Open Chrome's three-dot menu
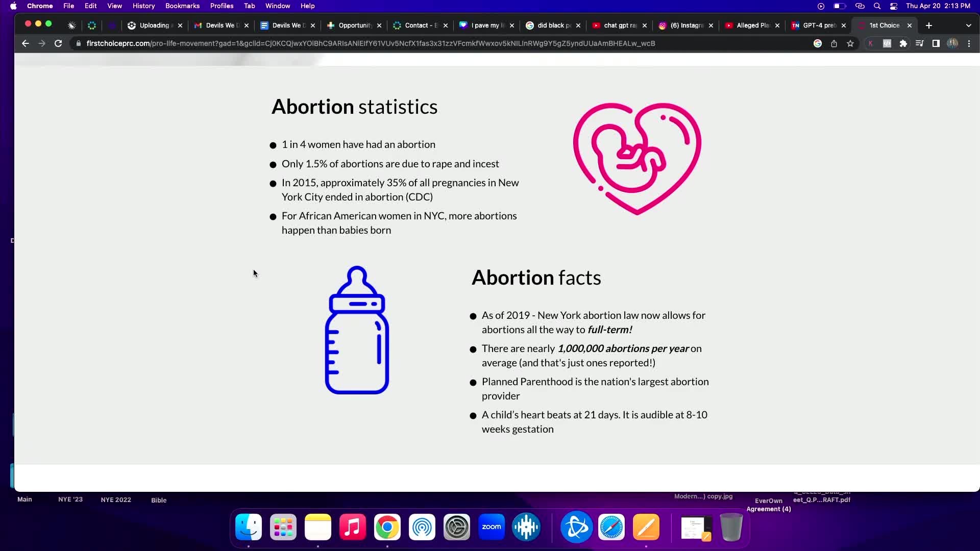This screenshot has width=980, height=551. [x=969, y=44]
